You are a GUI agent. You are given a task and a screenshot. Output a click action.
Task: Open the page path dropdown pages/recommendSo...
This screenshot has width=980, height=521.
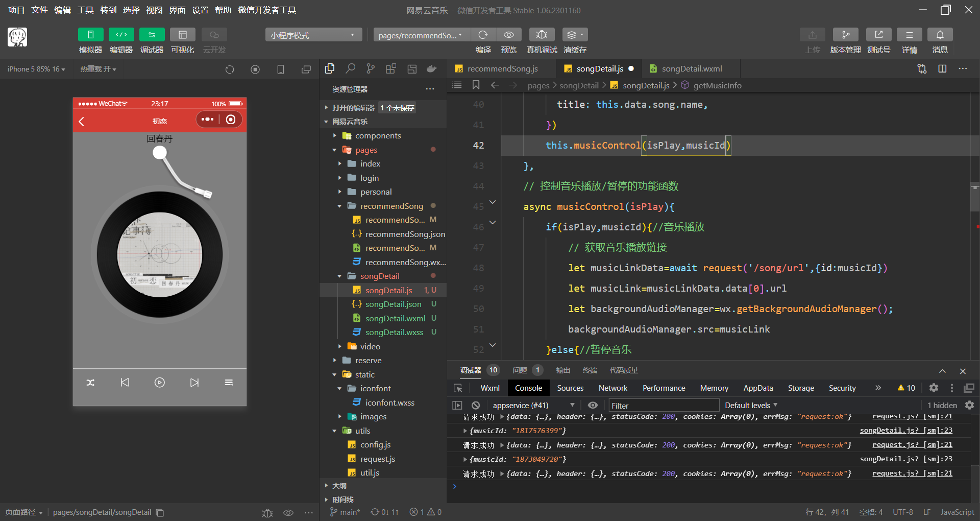pos(421,35)
